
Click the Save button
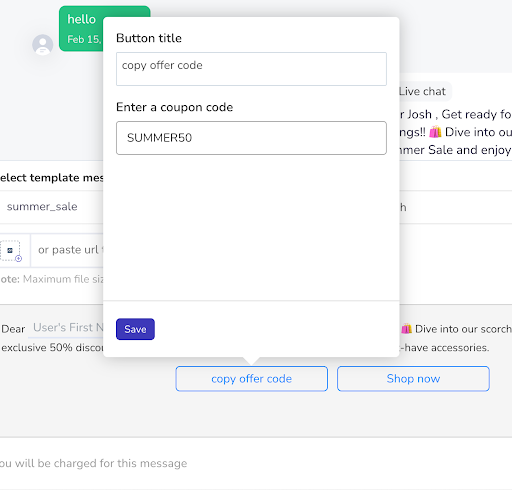135,329
